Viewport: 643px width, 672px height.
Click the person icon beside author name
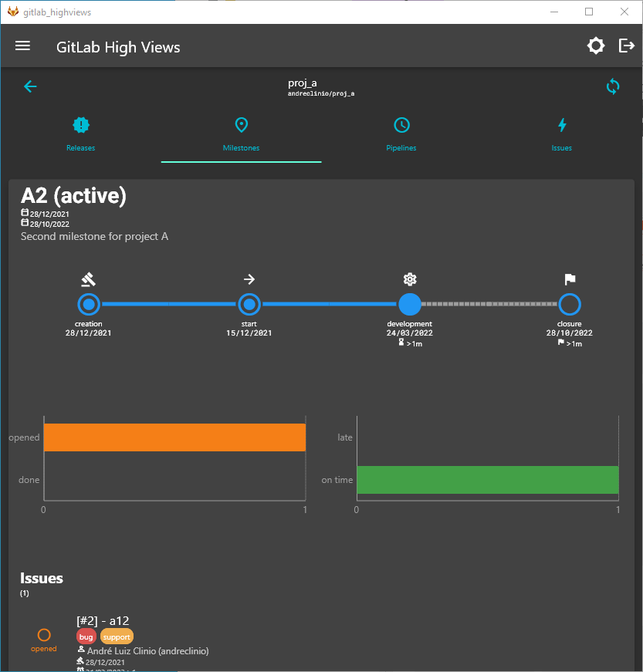81,650
